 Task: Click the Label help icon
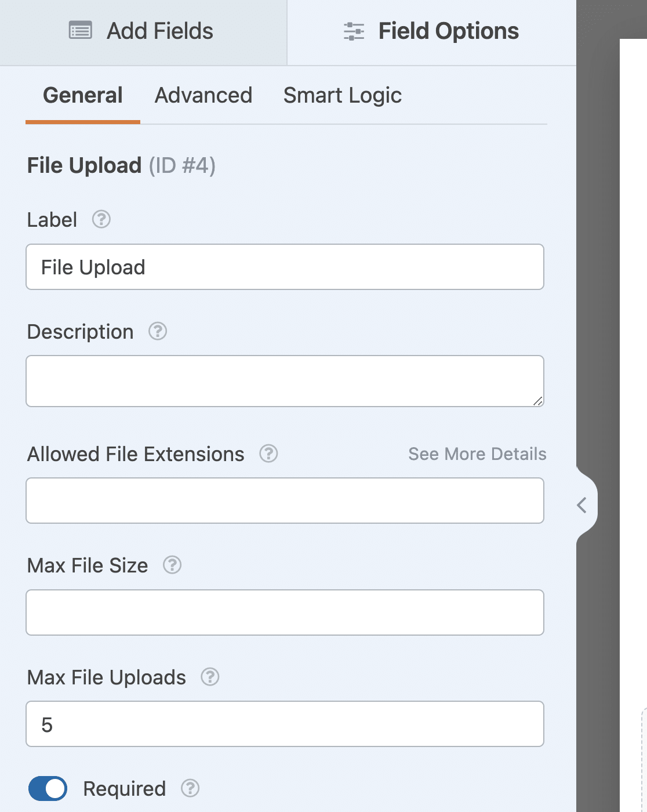tap(100, 220)
